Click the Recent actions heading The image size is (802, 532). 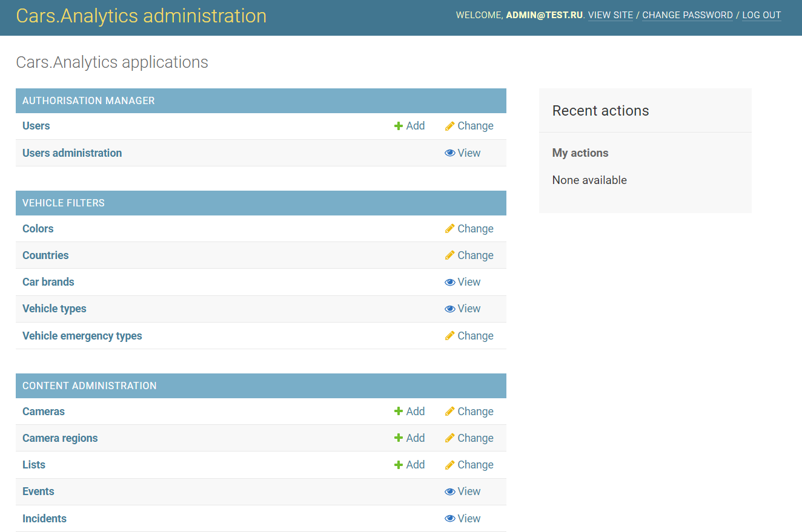coord(600,111)
